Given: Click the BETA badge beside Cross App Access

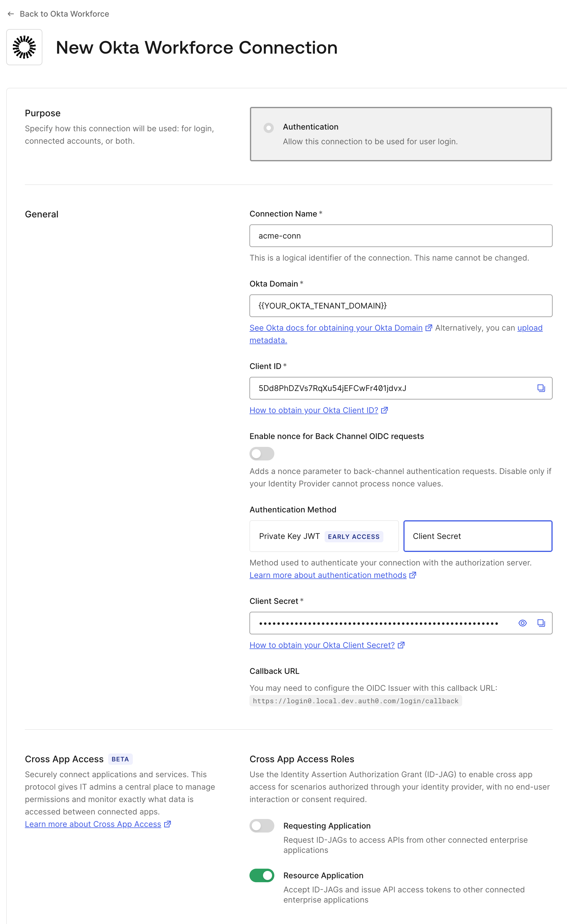Looking at the screenshot, I should [120, 759].
